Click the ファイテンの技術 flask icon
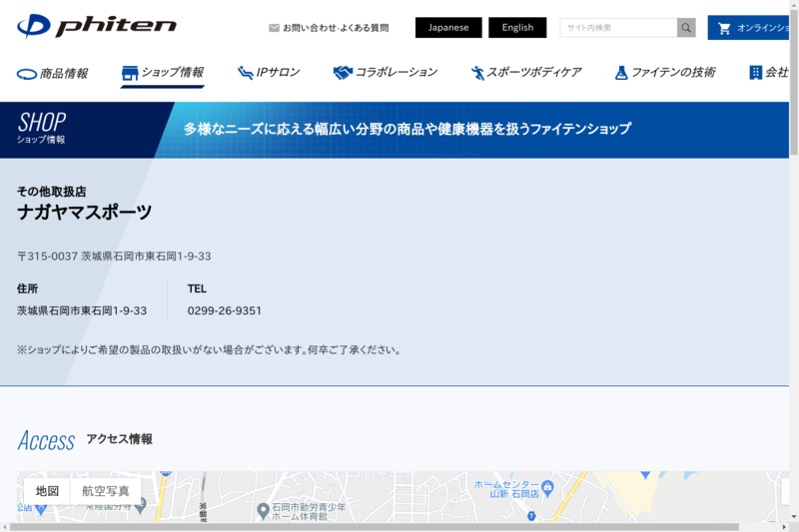This screenshot has height=532, width=799. (621, 73)
